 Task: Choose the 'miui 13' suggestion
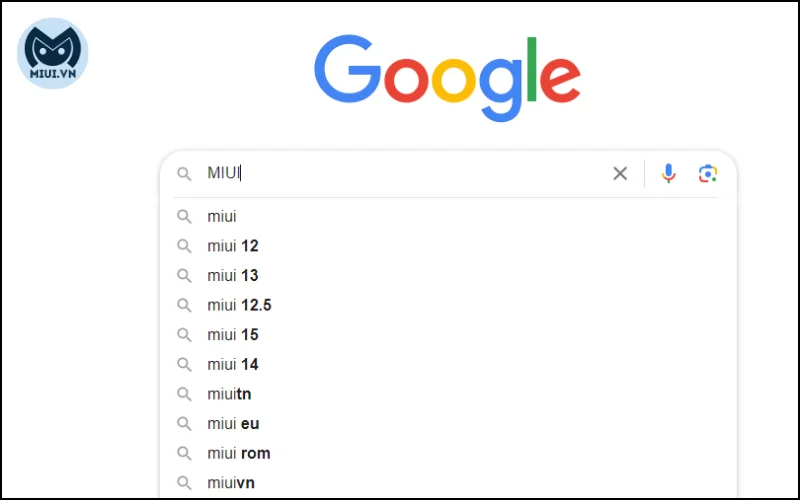448,276
